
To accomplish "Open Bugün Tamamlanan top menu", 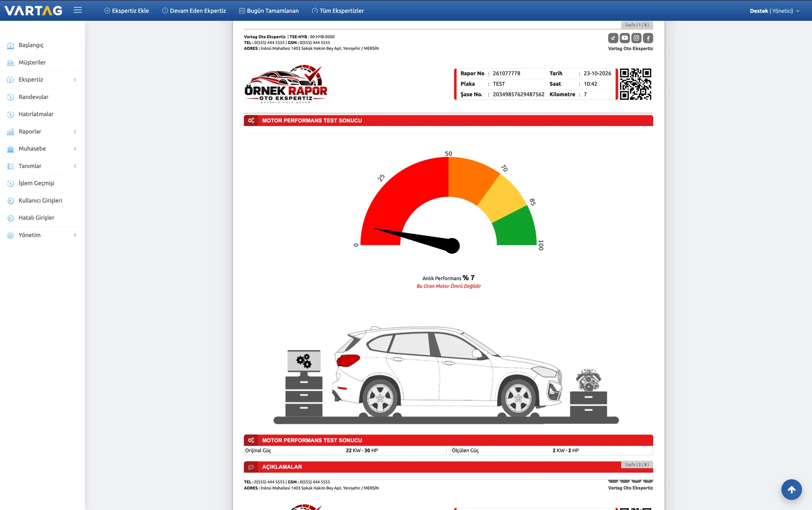I will point(269,11).
